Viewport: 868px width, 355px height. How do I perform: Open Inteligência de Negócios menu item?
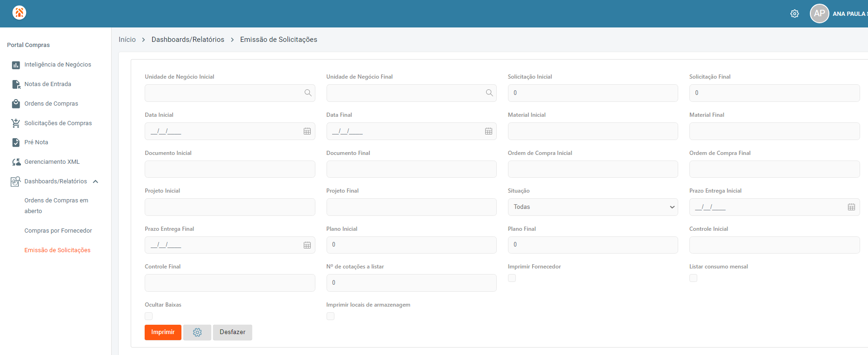tap(58, 65)
